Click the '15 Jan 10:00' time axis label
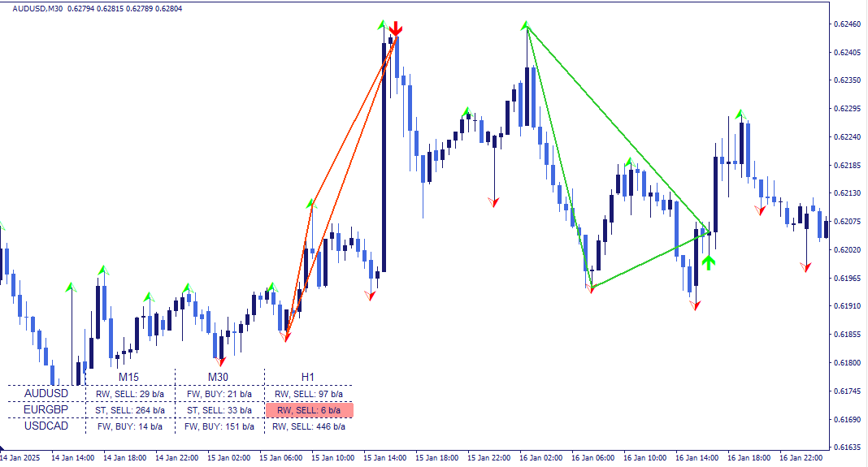Screen dimensions: 868x467 [x=332, y=458]
